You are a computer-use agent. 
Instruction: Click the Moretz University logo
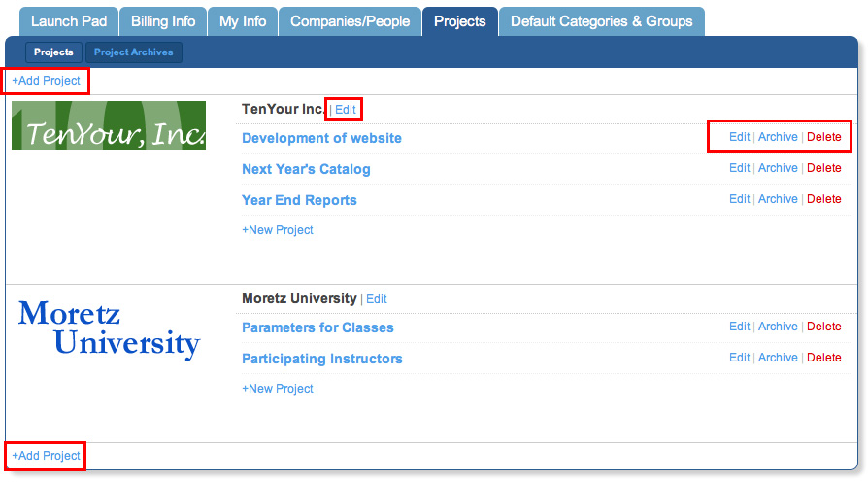[x=109, y=328]
